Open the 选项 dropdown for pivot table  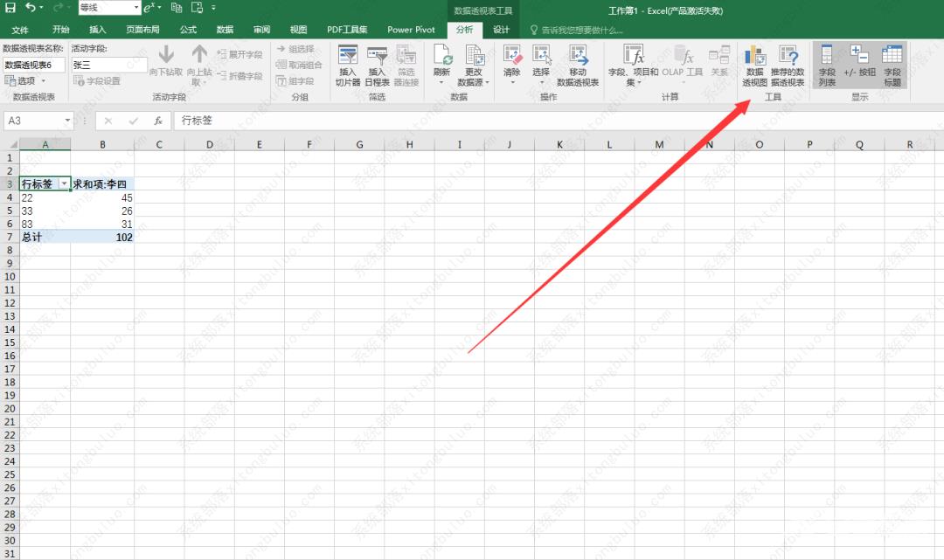[26, 80]
